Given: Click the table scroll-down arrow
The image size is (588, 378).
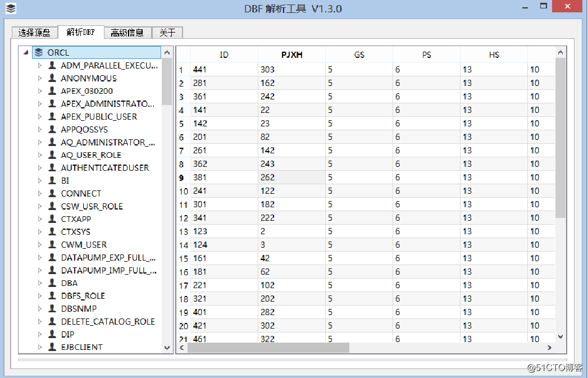Looking at the screenshot, I should coord(560,337).
